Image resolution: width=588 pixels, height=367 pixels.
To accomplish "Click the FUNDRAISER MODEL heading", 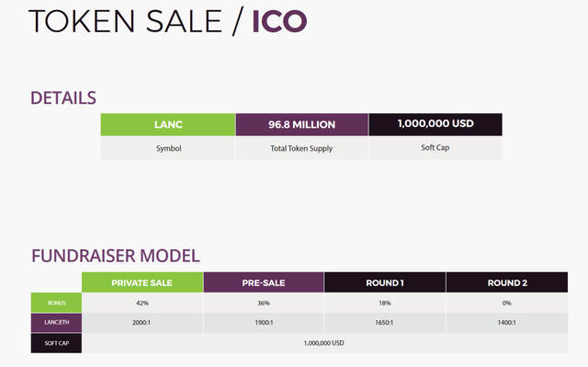I will pos(116,256).
